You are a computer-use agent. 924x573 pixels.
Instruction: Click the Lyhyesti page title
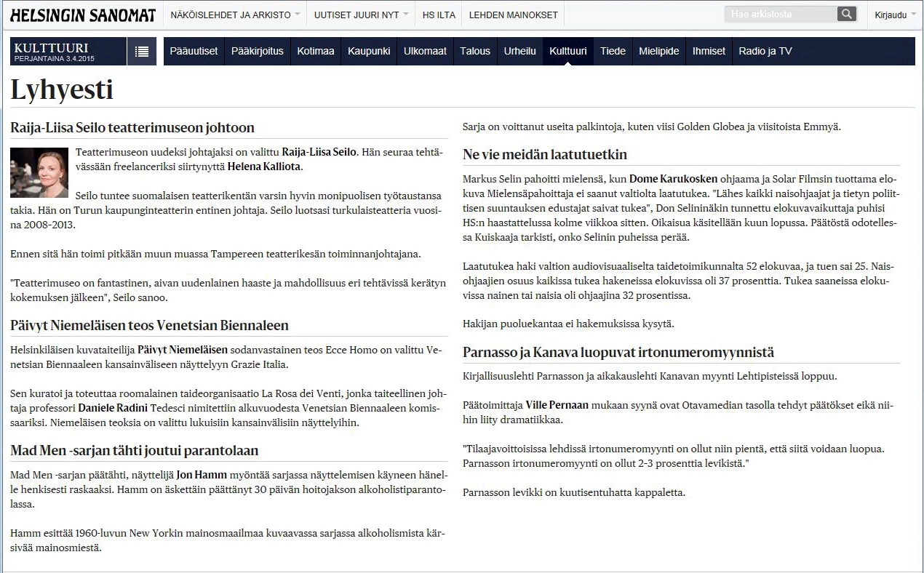coord(62,89)
